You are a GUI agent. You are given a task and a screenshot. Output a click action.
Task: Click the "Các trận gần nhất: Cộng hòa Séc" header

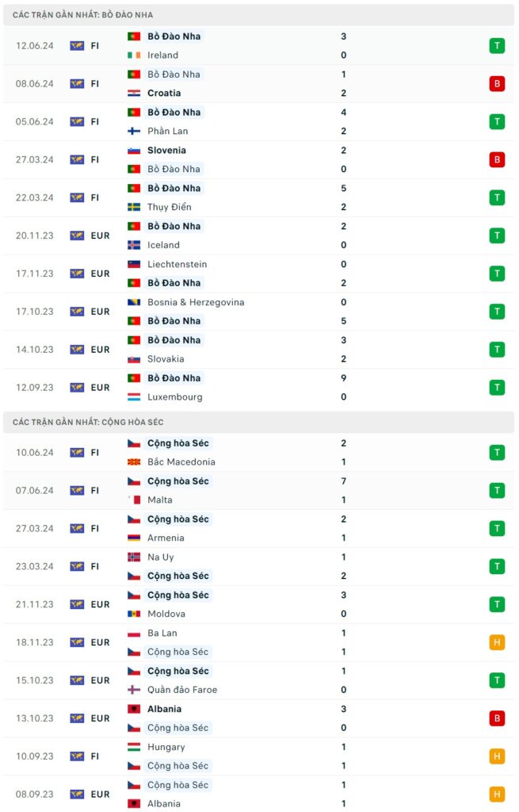tap(88, 422)
